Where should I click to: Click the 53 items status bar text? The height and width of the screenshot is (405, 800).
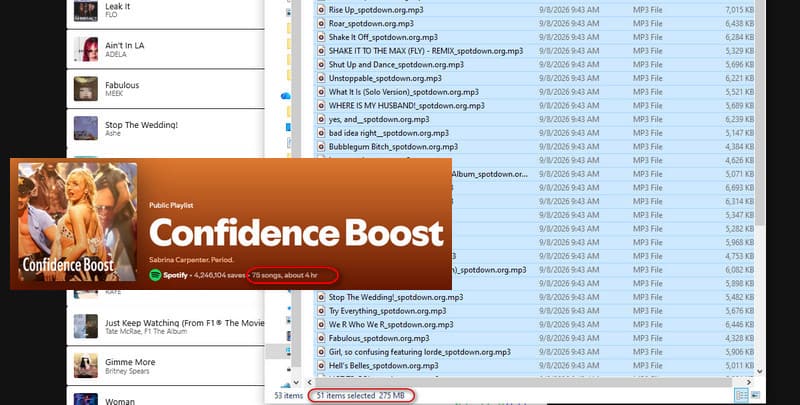click(288, 395)
